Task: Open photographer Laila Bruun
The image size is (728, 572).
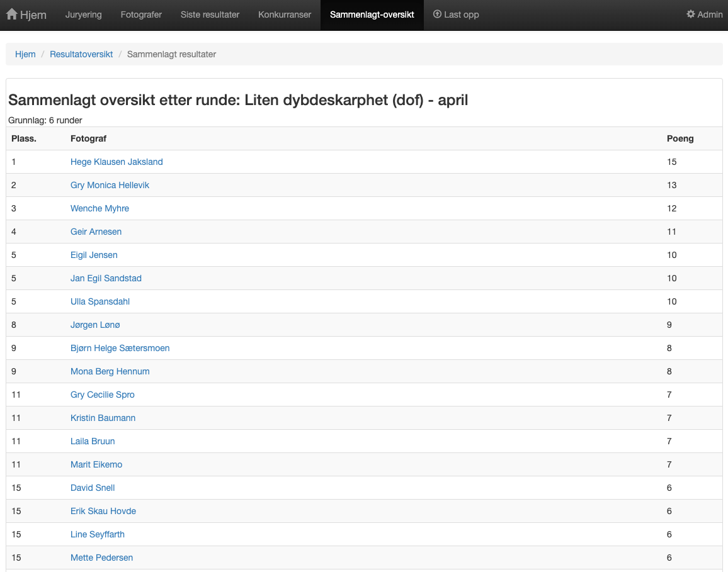Action: (x=93, y=441)
